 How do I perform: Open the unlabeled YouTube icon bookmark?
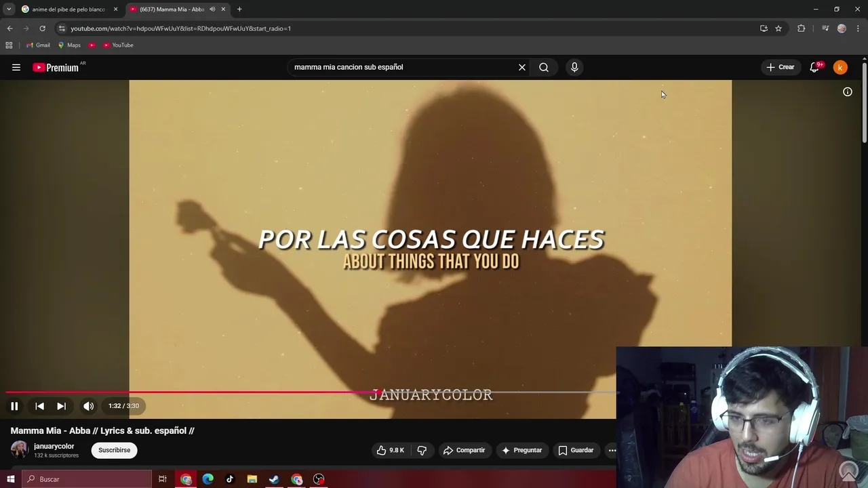click(x=92, y=45)
